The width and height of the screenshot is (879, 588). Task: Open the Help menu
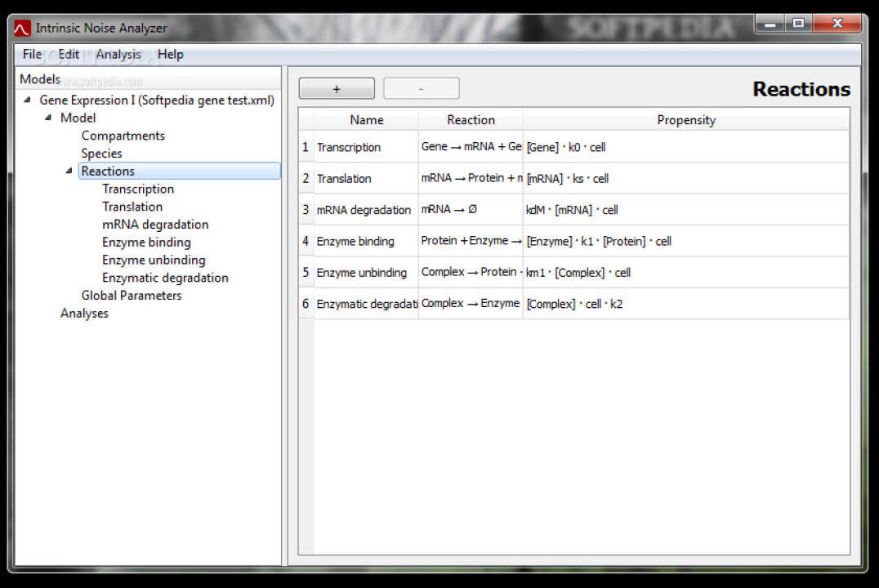pos(171,55)
